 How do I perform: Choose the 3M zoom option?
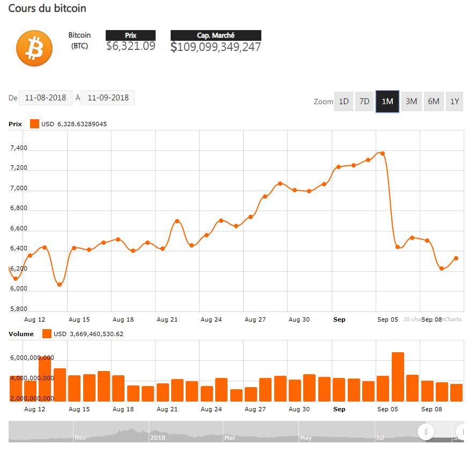(x=411, y=101)
